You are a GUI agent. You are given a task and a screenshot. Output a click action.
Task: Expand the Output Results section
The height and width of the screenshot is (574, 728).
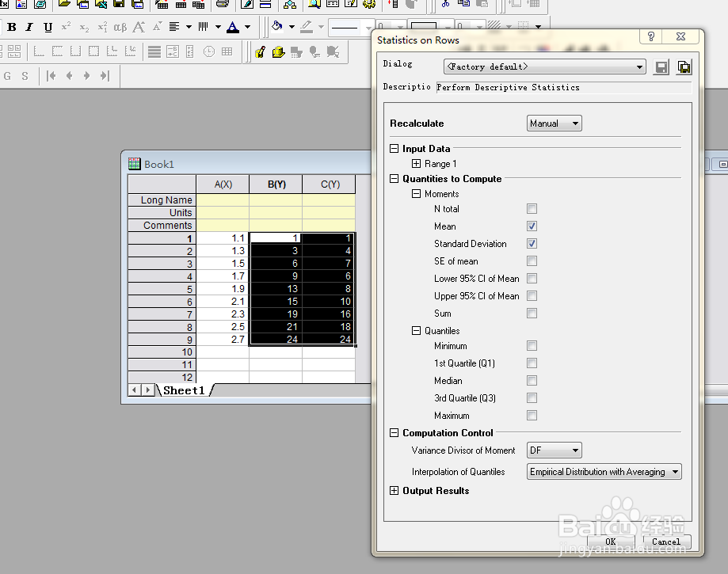click(394, 491)
